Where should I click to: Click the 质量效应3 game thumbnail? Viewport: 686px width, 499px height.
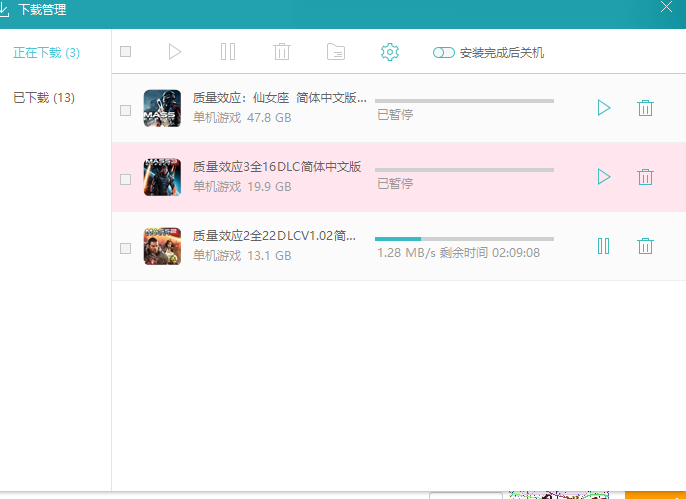(162, 177)
